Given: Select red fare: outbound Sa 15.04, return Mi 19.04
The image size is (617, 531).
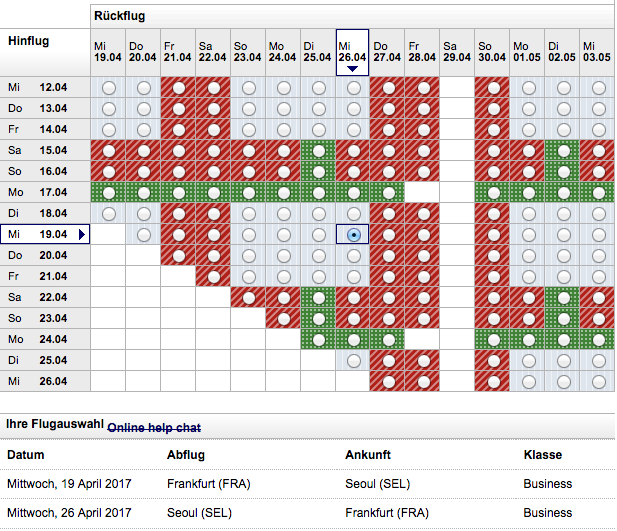Looking at the screenshot, I should (108, 150).
